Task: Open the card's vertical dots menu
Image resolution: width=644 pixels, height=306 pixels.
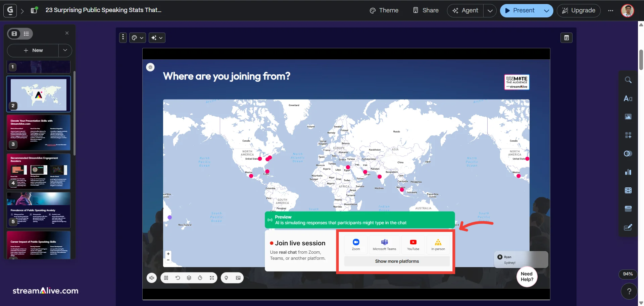Action: [123, 38]
